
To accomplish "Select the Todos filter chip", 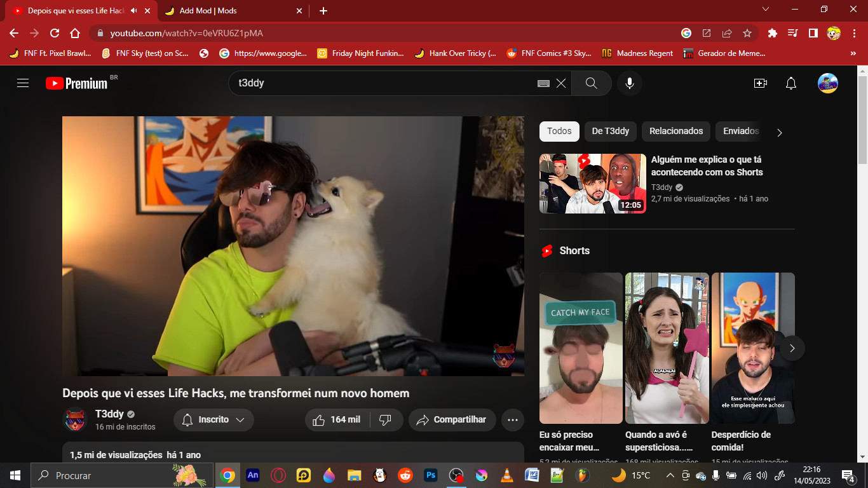I will point(559,132).
